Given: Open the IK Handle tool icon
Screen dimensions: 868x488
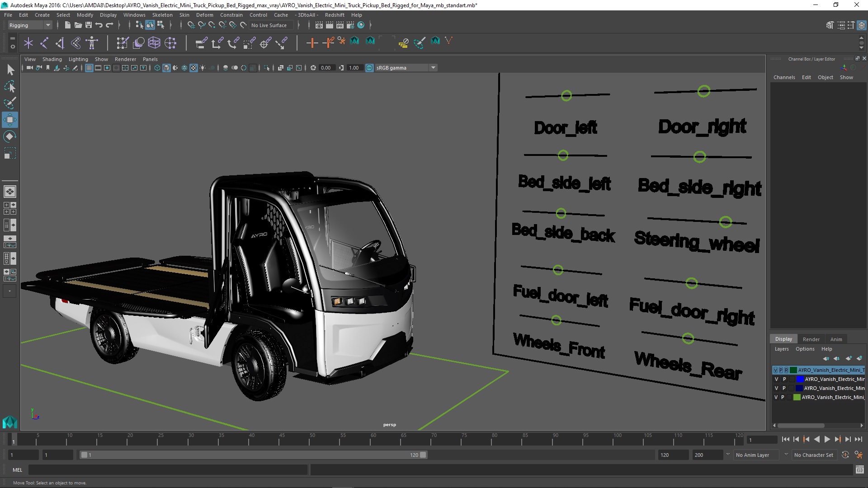Looking at the screenshot, I should [60, 43].
